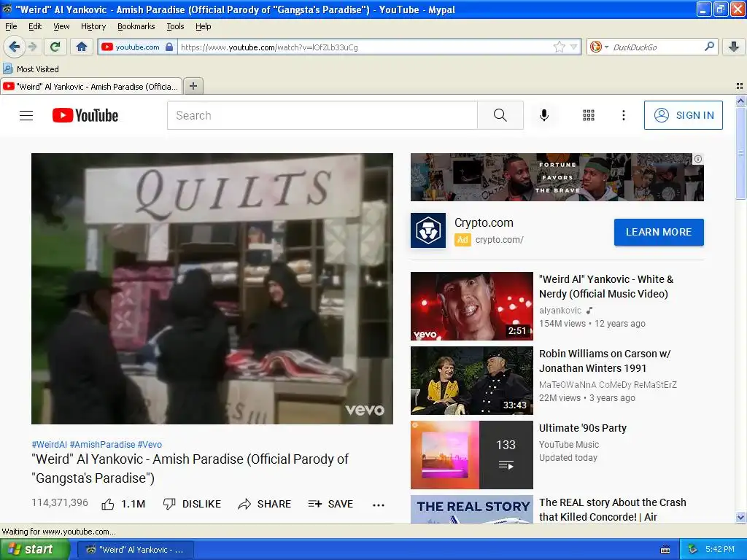Click the Mypal taskbar window button
Viewport: 747px width, 560px height.
click(x=135, y=550)
